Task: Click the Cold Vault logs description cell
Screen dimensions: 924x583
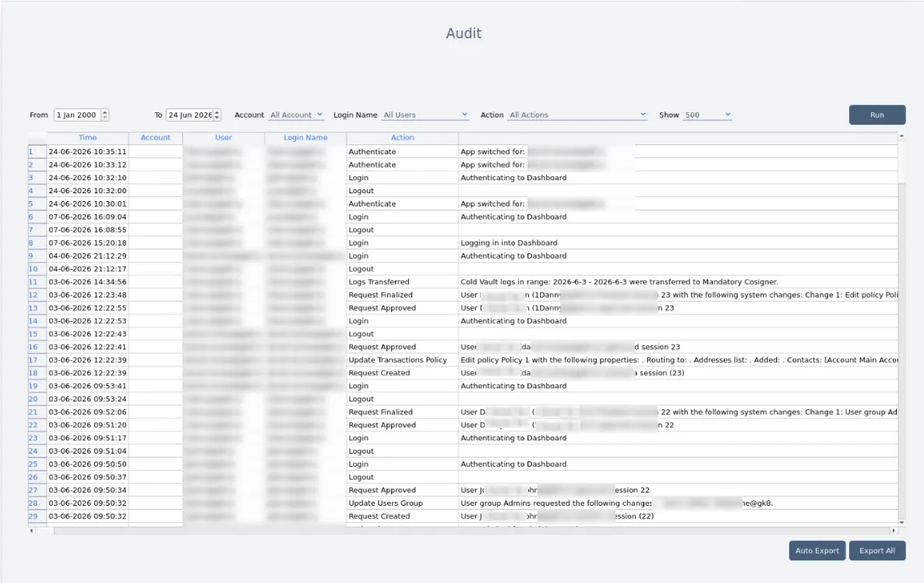Action: coord(679,282)
